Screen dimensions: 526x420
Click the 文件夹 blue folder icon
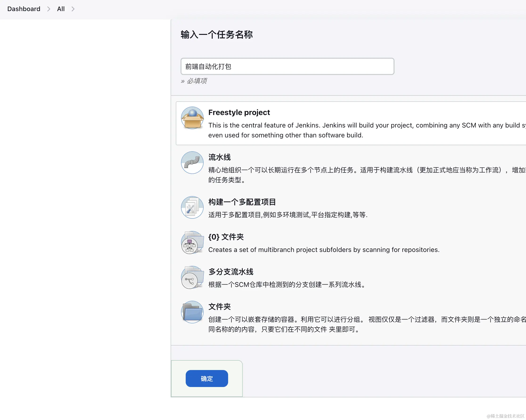(192, 312)
